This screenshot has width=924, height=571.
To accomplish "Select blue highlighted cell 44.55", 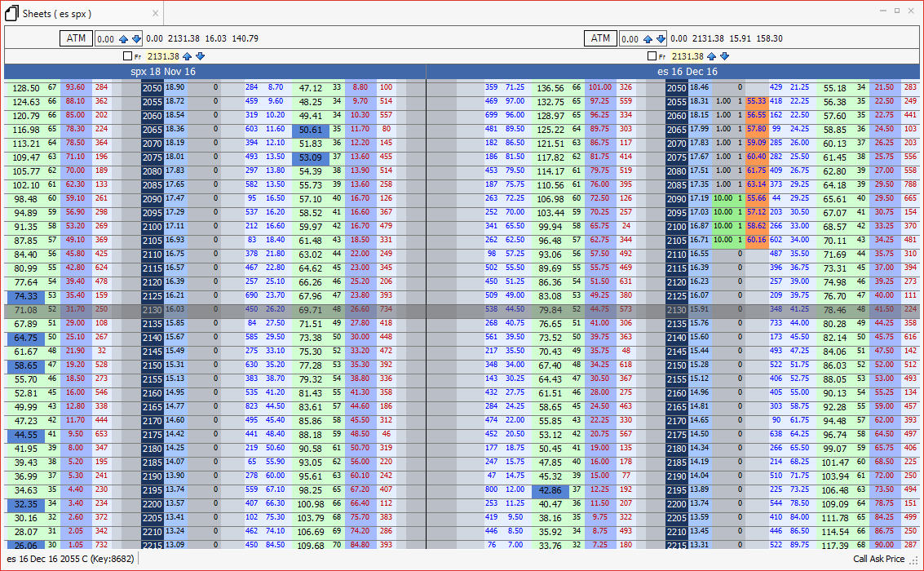I will (x=26, y=435).
